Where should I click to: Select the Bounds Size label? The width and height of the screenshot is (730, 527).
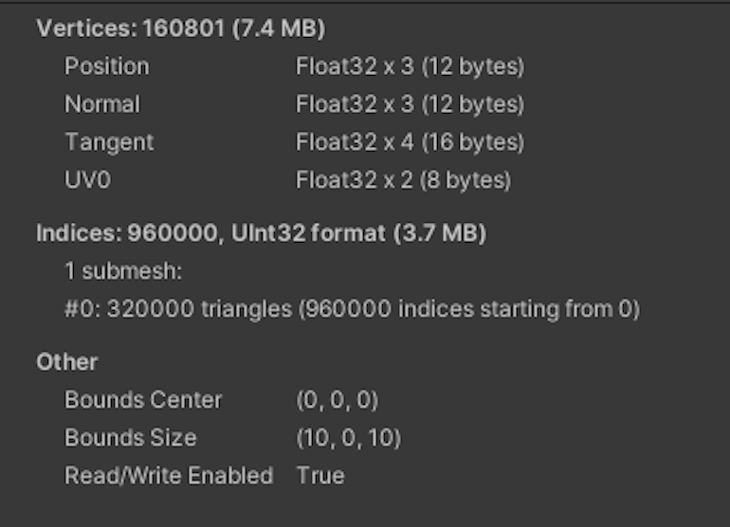(130, 438)
